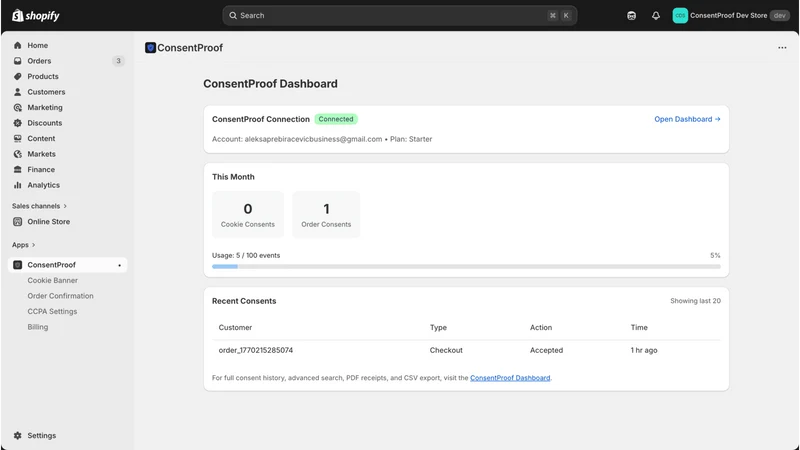The width and height of the screenshot is (800, 450).
Task: Click the ConsentProof shield logo in header
Action: (150, 47)
